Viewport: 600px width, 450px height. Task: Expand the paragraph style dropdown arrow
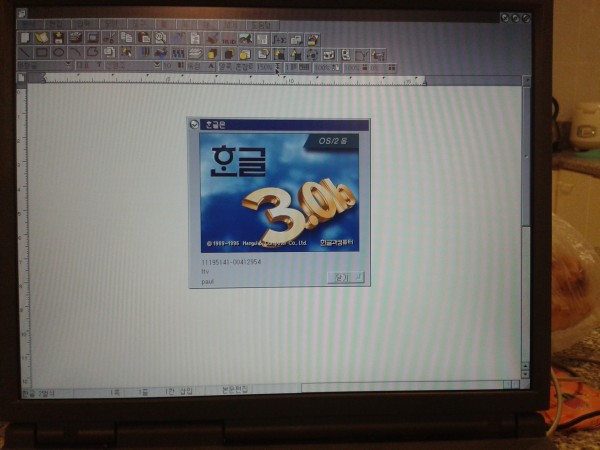(x=68, y=65)
